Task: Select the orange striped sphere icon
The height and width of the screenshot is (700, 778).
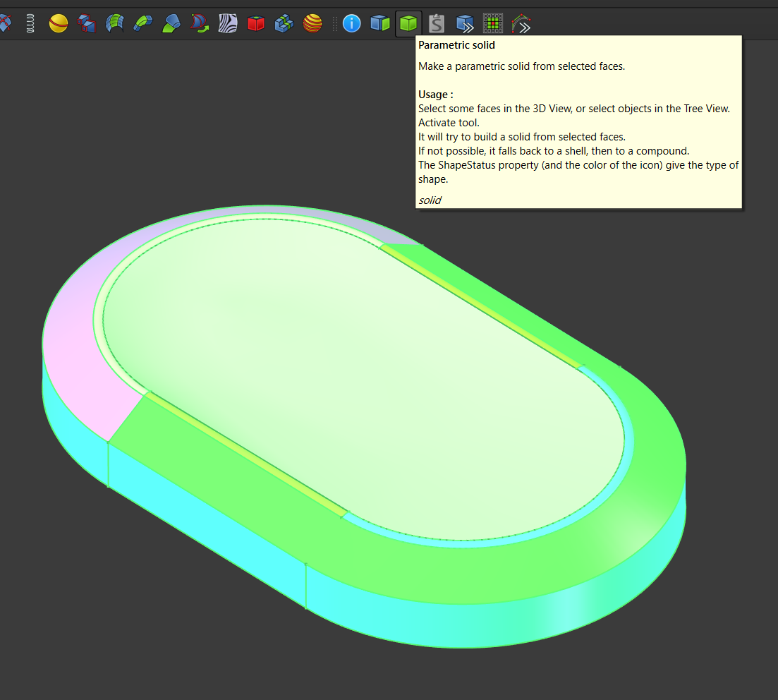Action: coord(312,24)
